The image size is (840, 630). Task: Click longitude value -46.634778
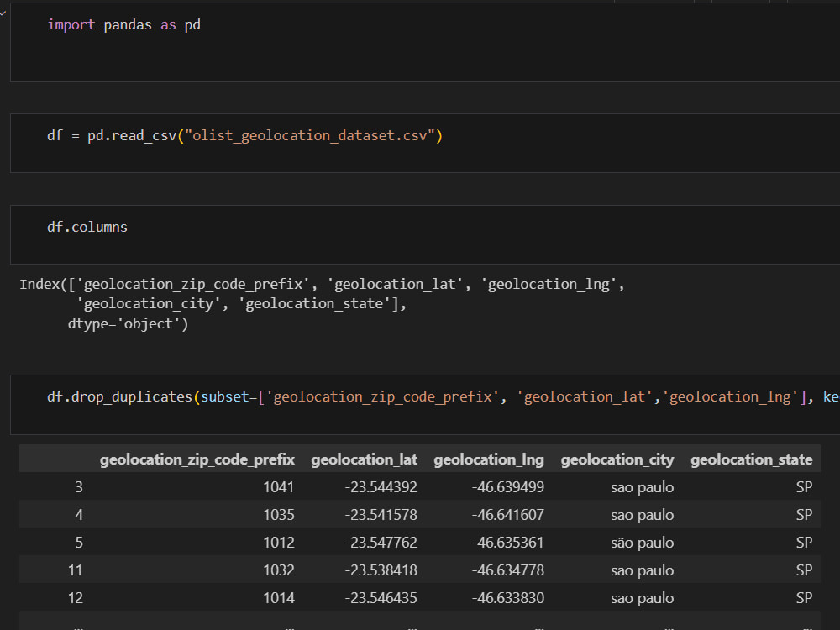508,570
